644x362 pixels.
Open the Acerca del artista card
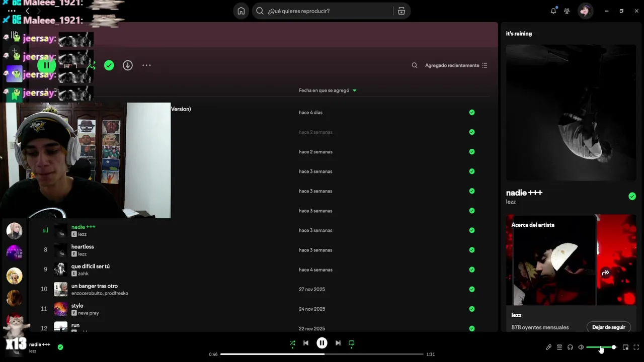coord(571,273)
